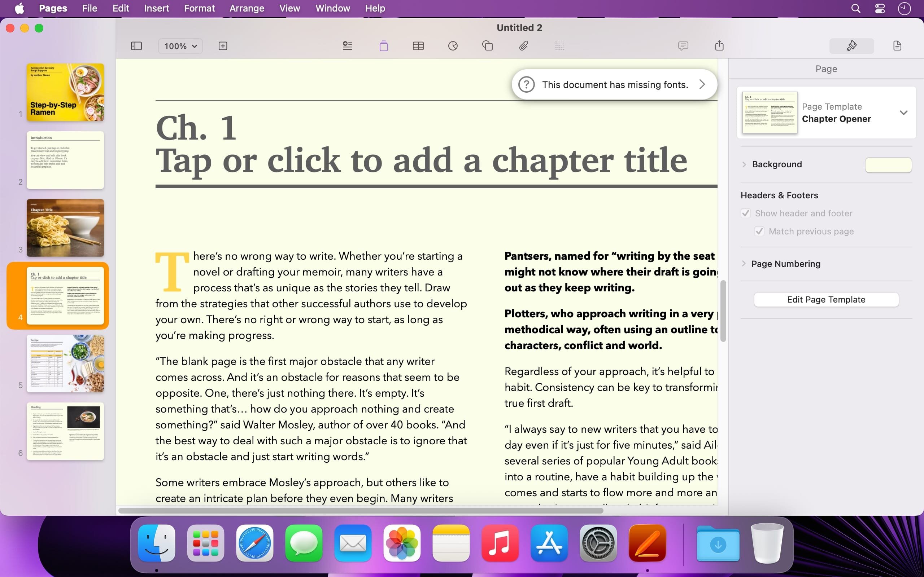Image resolution: width=924 pixels, height=577 pixels.
Task: Open the missing fonts notification
Action: (x=614, y=85)
